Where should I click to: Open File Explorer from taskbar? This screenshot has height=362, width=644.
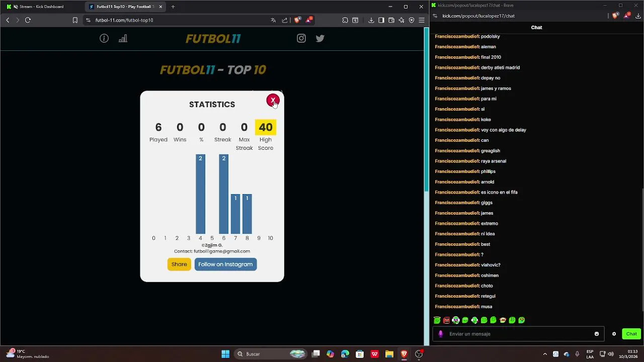(389, 354)
